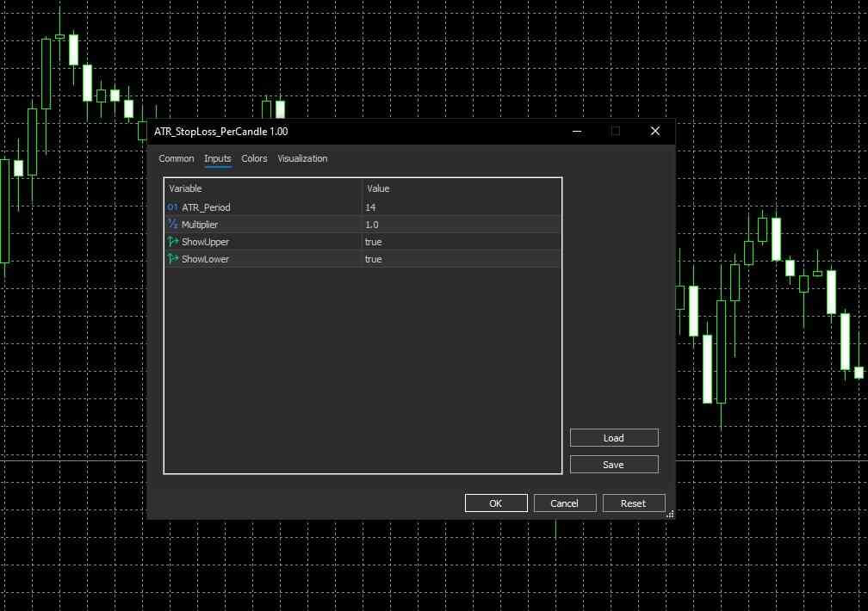Click the integer type icon beside ATR_Period

point(172,207)
